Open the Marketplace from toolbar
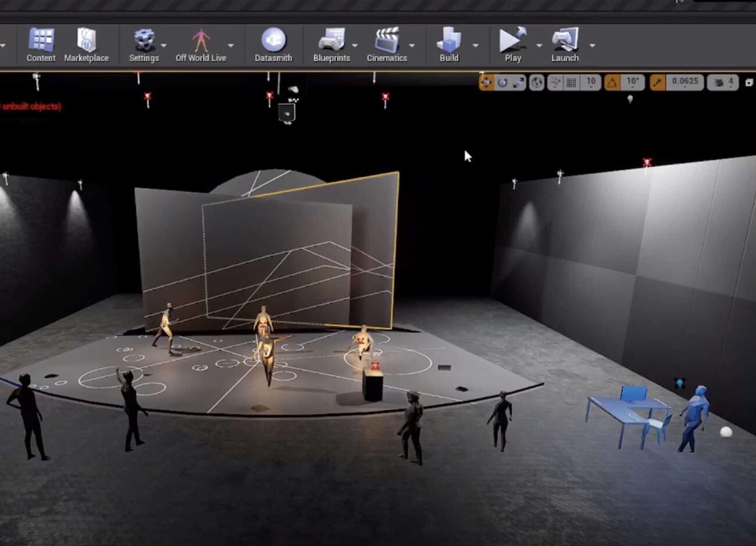 86,45
